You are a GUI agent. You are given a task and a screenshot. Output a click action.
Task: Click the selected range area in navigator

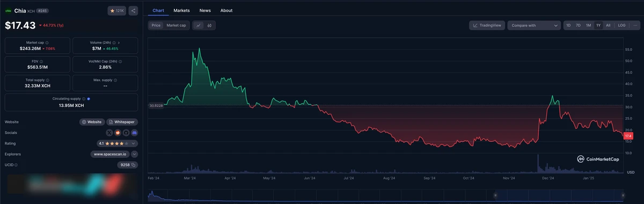coord(559,195)
